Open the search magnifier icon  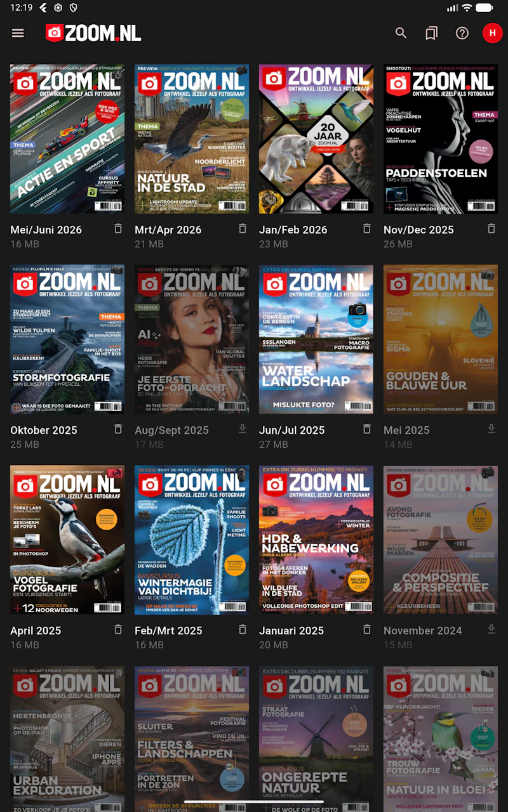pyautogui.click(x=401, y=33)
